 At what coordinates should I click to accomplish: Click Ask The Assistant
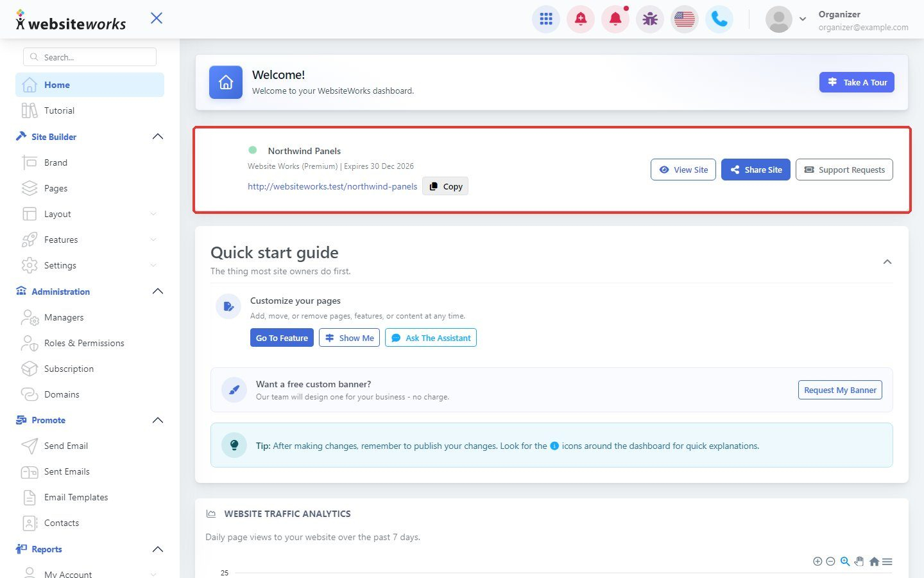coord(431,338)
